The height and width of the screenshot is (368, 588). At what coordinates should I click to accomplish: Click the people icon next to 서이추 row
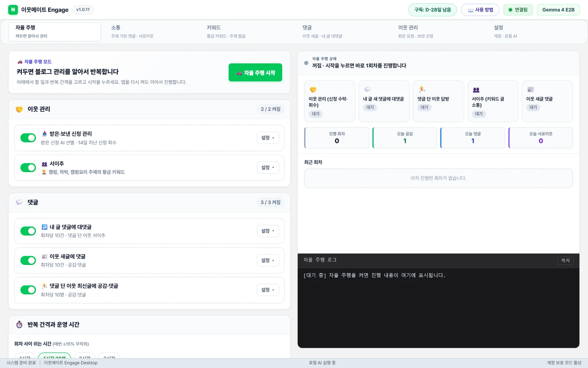(44, 164)
